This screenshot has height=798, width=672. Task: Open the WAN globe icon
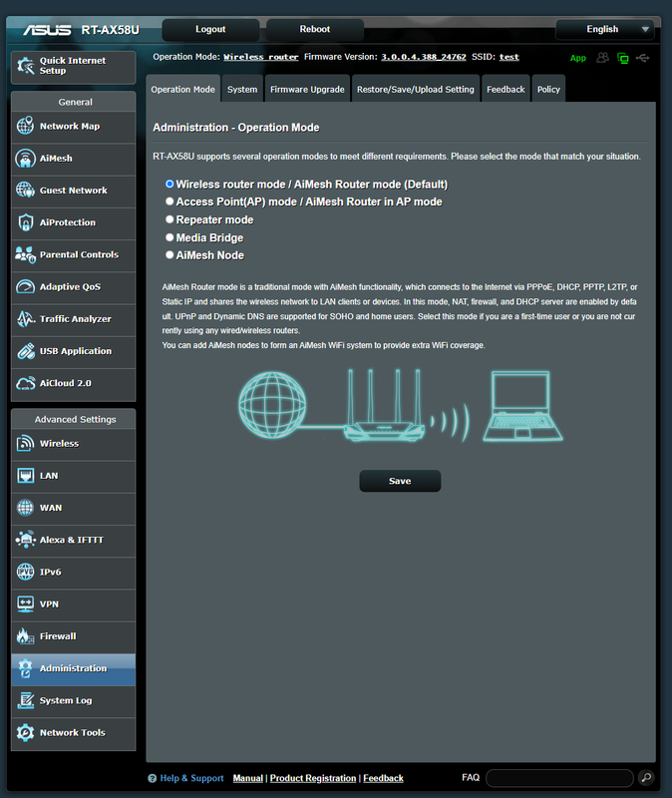26,508
